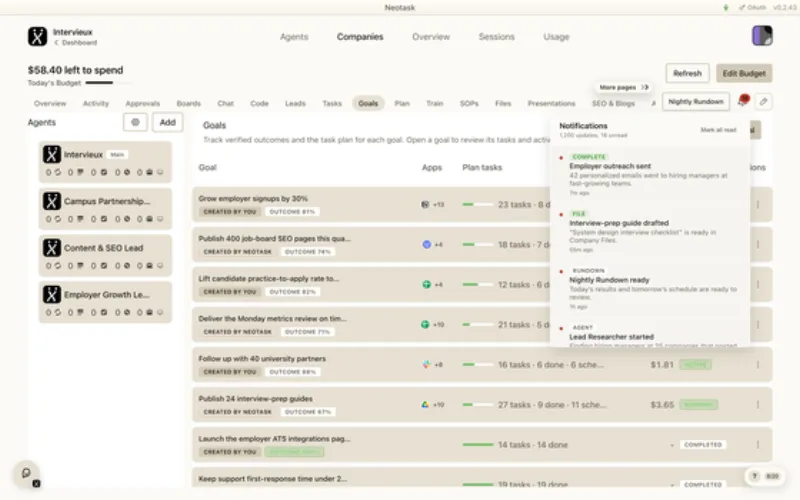
Task: Open kebab menu for Grow employer signups goal
Action: pos(758,205)
